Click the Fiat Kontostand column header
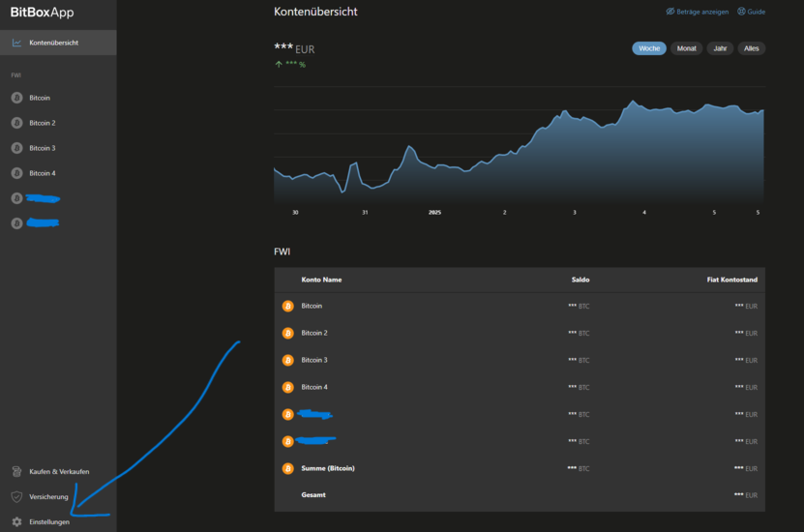The image size is (804, 532). tap(732, 280)
